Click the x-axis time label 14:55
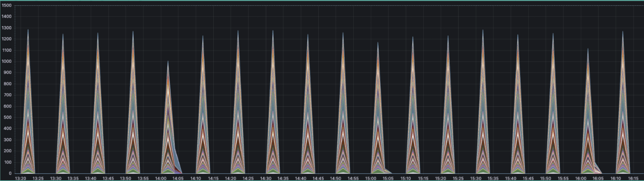This screenshot has height=181, width=644. [x=353, y=178]
